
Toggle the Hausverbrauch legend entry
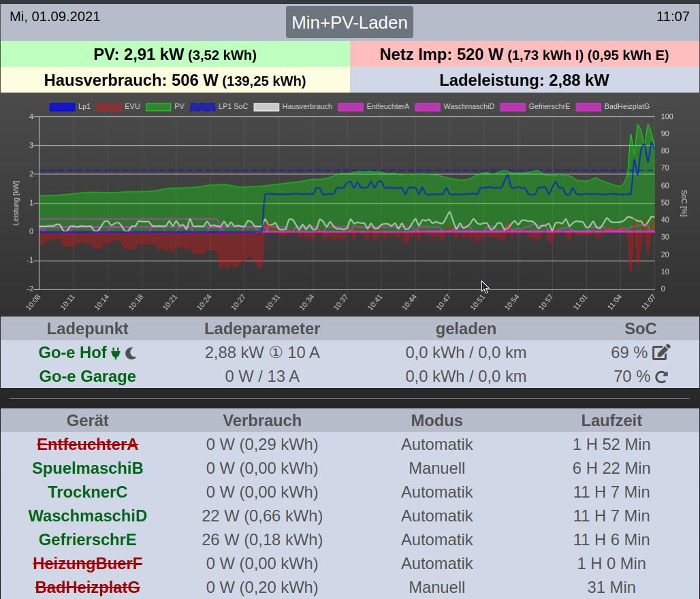[x=293, y=107]
